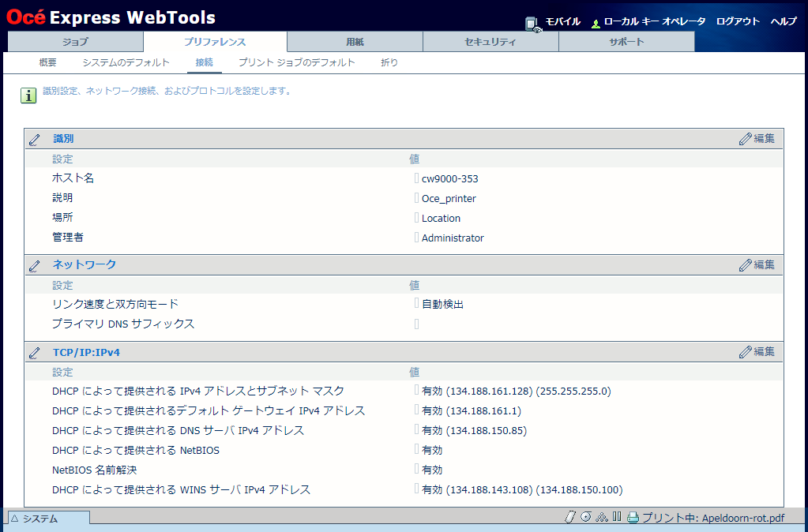The width and height of the screenshot is (808, 532).
Task: Select the 接続 sub-tab
Action: pos(204,62)
